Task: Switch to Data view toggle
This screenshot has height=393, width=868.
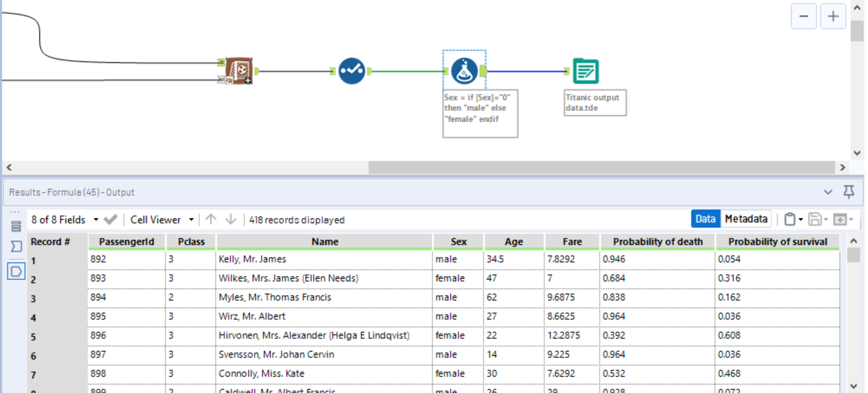Action: point(706,219)
